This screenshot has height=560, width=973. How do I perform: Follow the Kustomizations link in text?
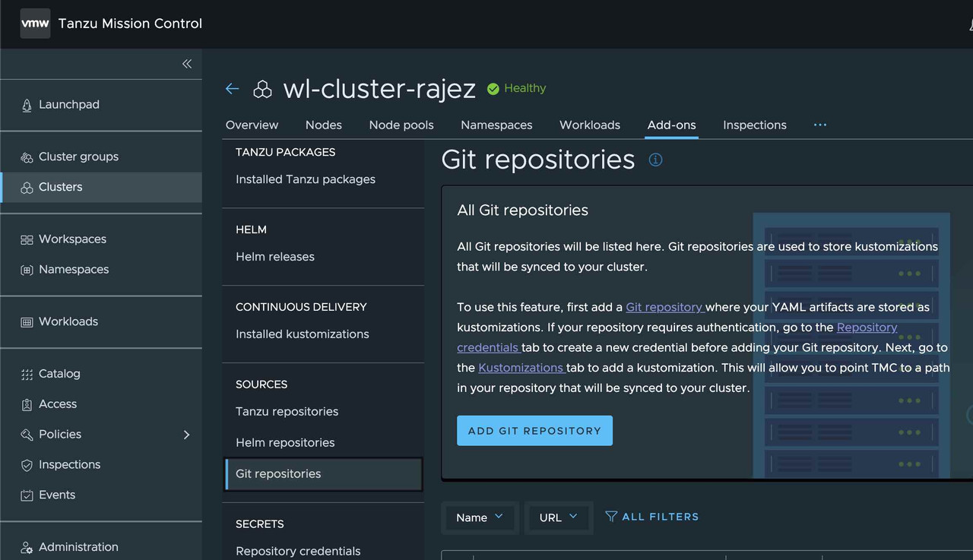pyautogui.click(x=521, y=368)
